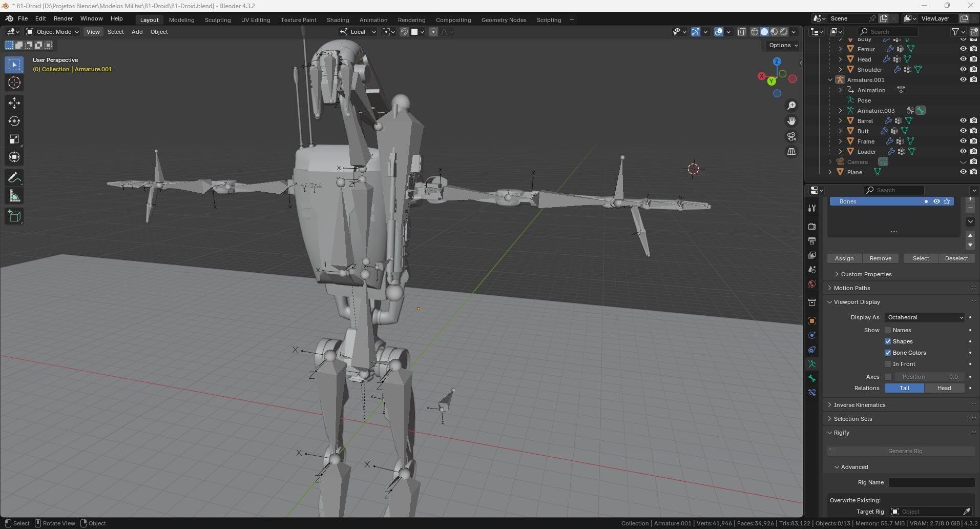Open the Scene properties tab
Screen dimensions: 980x529
pyautogui.click(x=812, y=269)
